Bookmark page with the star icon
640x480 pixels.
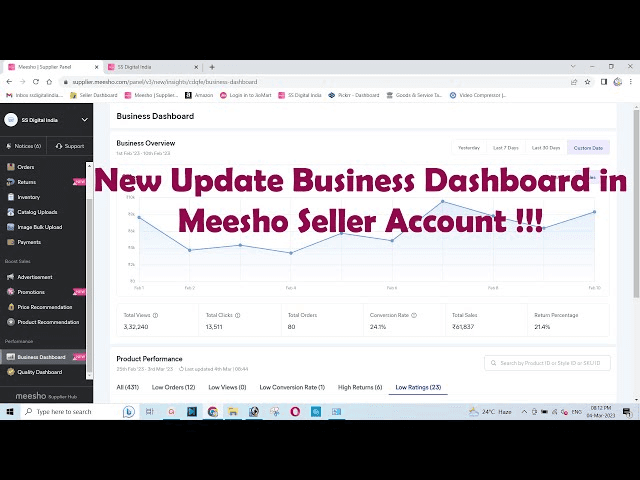click(x=587, y=82)
